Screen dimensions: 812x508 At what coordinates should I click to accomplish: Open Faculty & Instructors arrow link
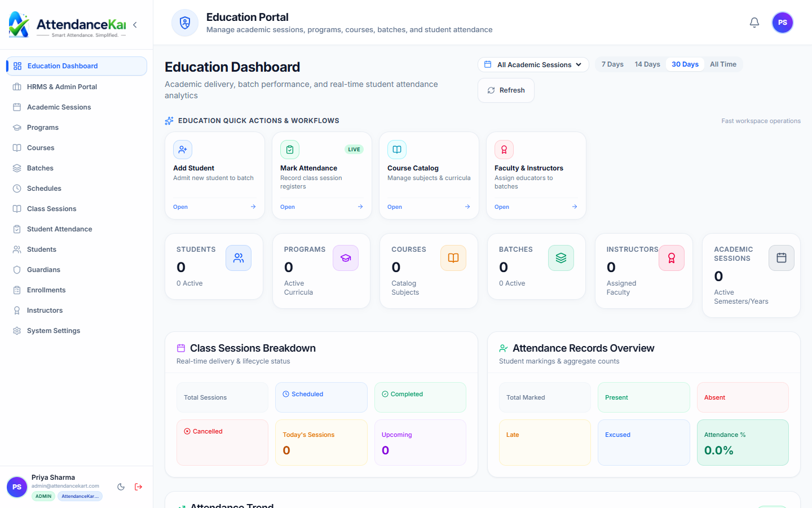point(575,207)
